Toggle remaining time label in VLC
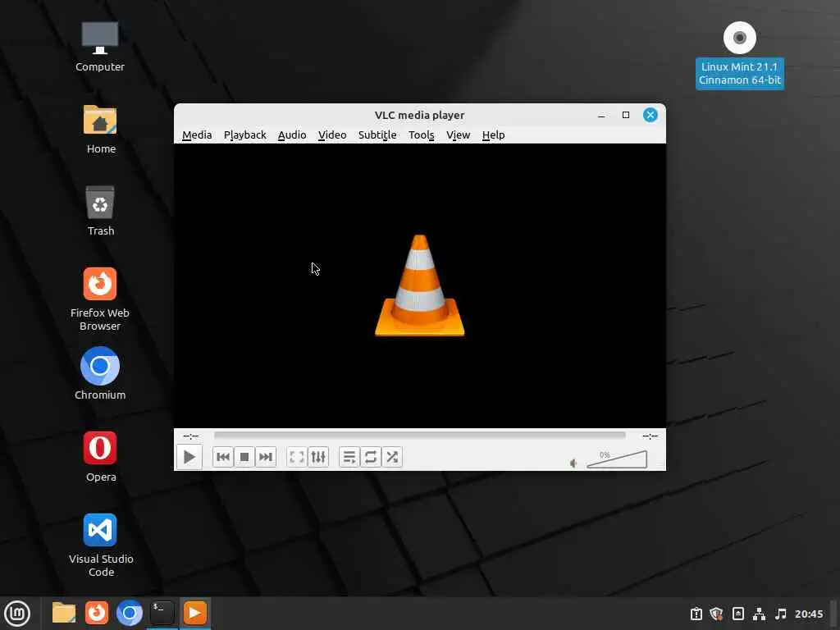The height and width of the screenshot is (630, 840). pyautogui.click(x=650, y=436)
